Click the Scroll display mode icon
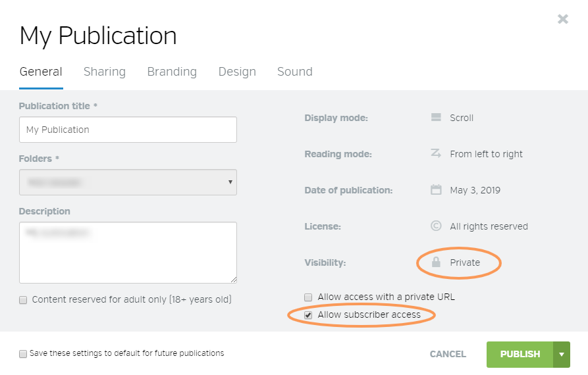The height and width of the screenshot is (375, 588). pyautogui.click(x=436, y=118)
